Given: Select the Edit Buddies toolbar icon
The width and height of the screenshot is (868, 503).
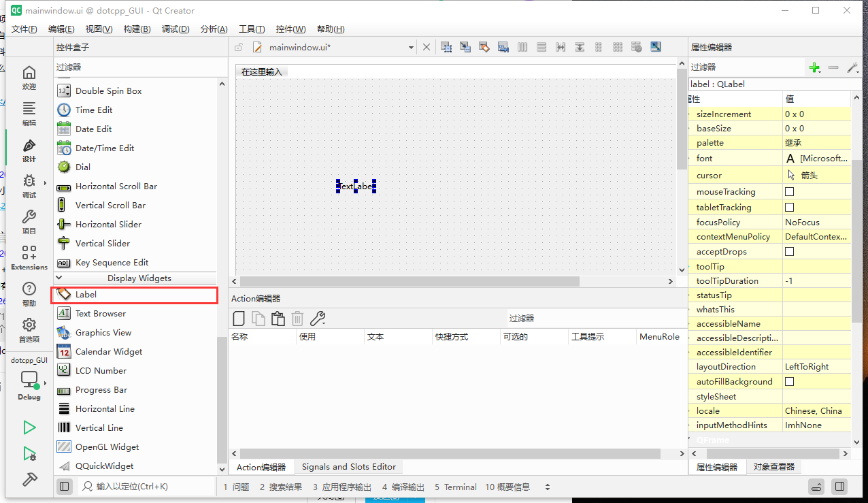Looking at the screenshot, I should pos(484,47).
